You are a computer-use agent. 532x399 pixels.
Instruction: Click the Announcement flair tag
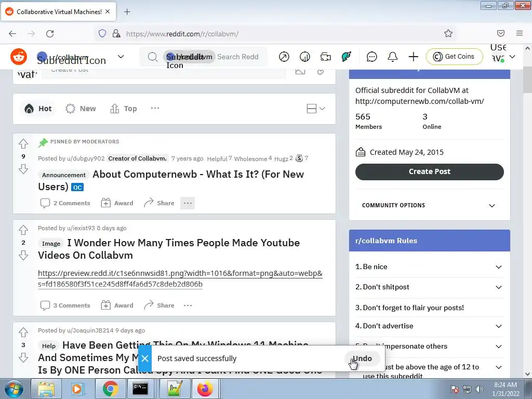(63, 175)
